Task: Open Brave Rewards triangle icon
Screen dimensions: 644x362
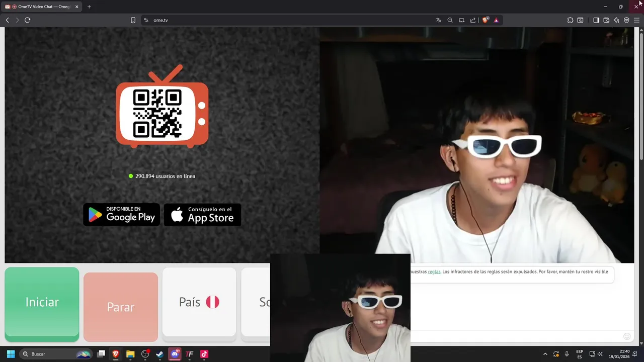Action: (x=496, y=20)
